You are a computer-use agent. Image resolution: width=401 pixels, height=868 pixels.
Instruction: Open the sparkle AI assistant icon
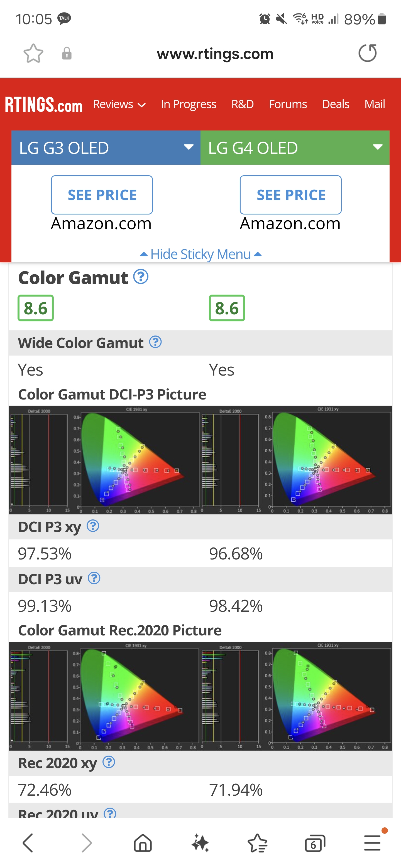click(200, 843)
